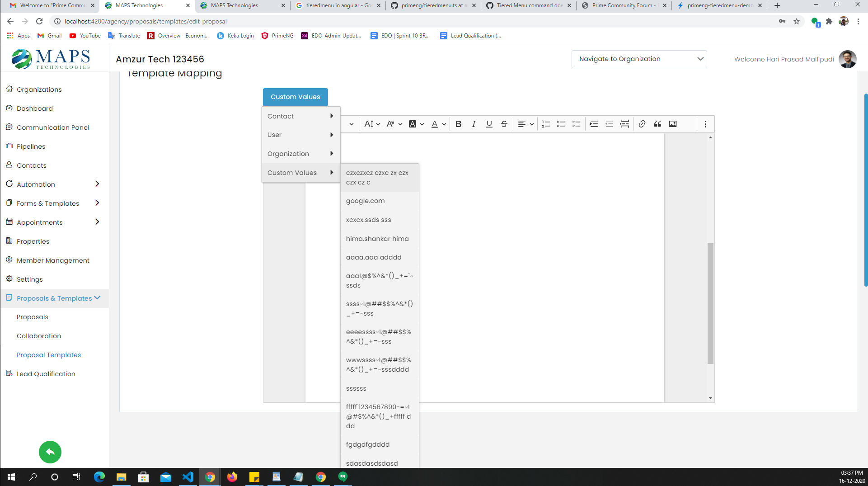Insert an image into the editor

pos(673,124)
